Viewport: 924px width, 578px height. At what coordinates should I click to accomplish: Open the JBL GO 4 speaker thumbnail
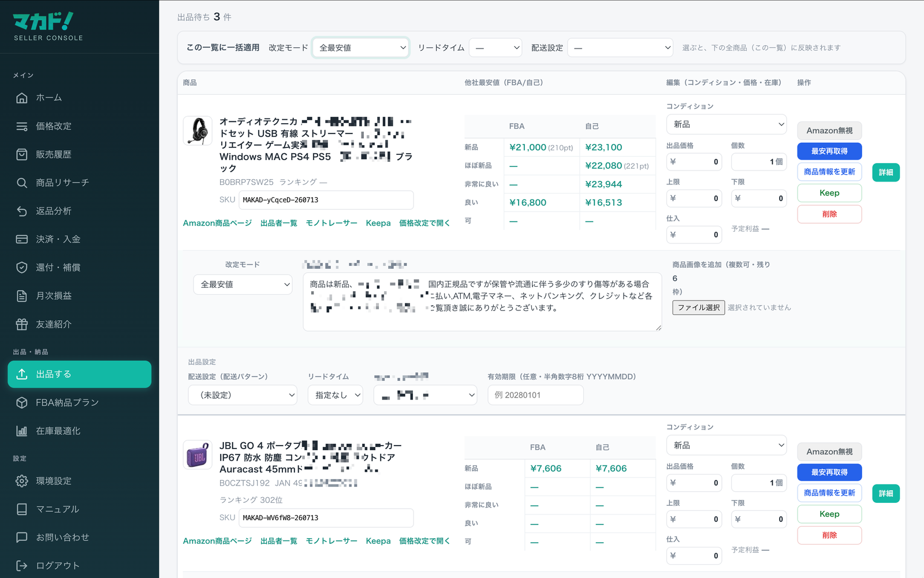198,455
